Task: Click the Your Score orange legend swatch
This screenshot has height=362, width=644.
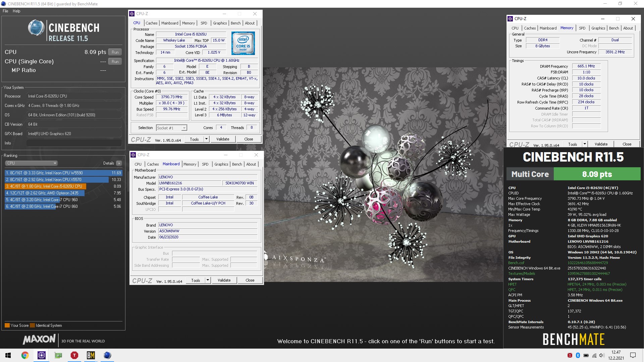Action: click(x=7, y=325)
